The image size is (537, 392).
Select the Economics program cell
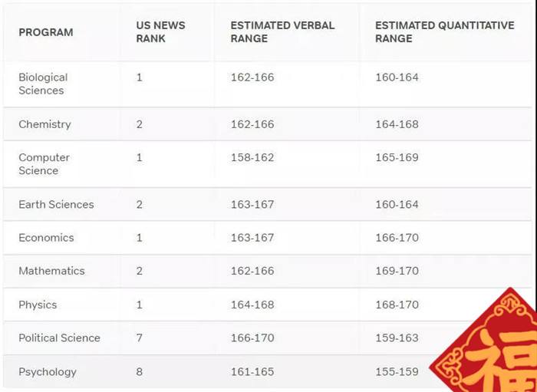46,238
